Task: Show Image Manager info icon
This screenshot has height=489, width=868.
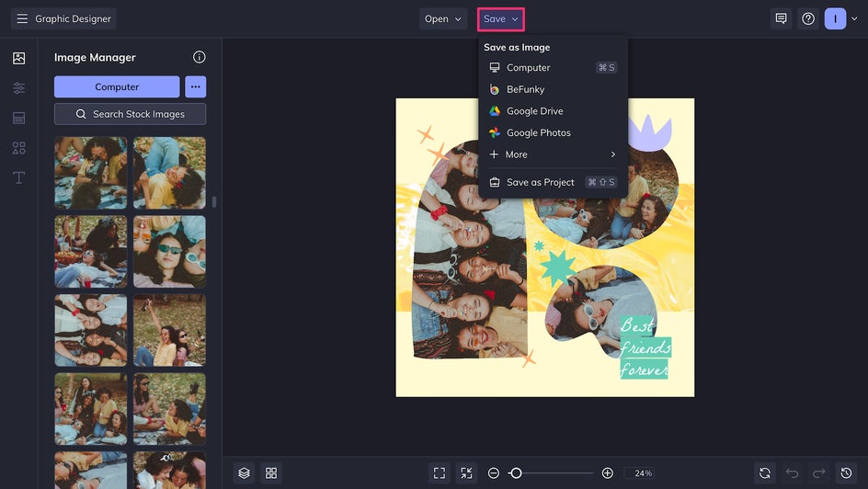Action: 200,57
